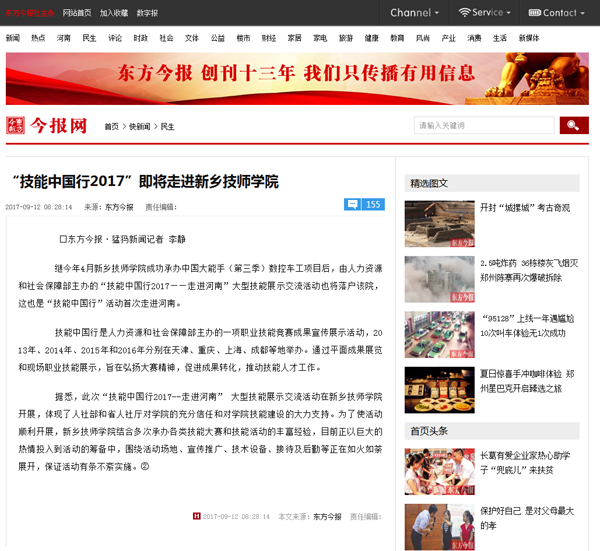Open 新媒体 in the navigation bar

click(527, 37)
